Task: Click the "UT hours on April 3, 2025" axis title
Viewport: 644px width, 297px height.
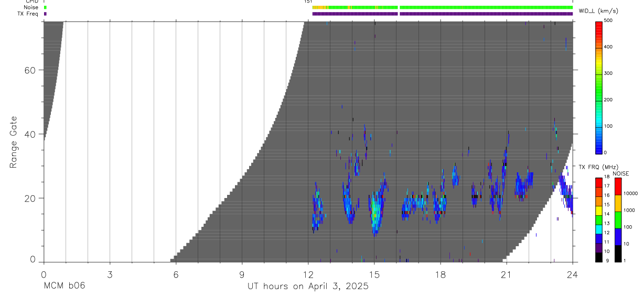Action: [308, 287]
